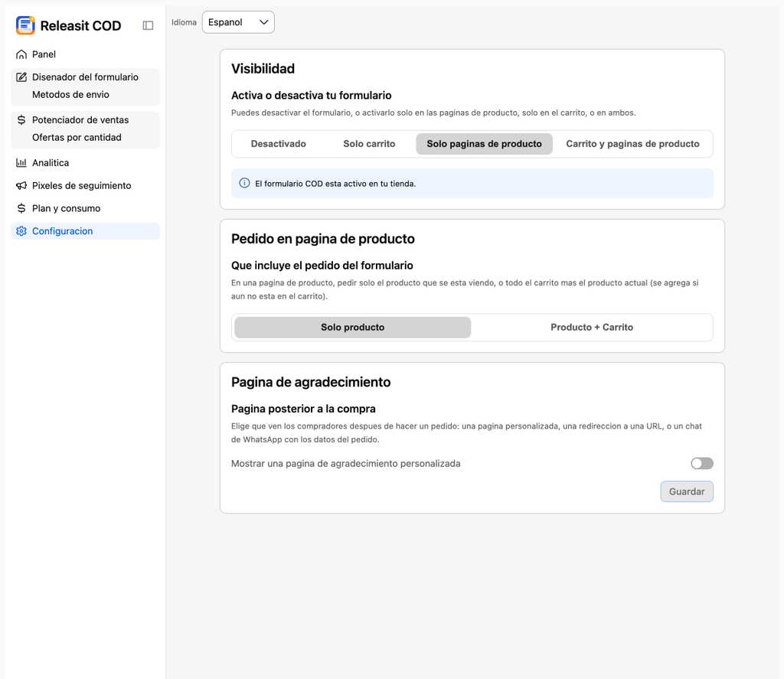The width and height of the screenshot is (784, 679).
Task: Collapse the sidebar with the panel toggle icon
Action: click(x=148, y=25)
